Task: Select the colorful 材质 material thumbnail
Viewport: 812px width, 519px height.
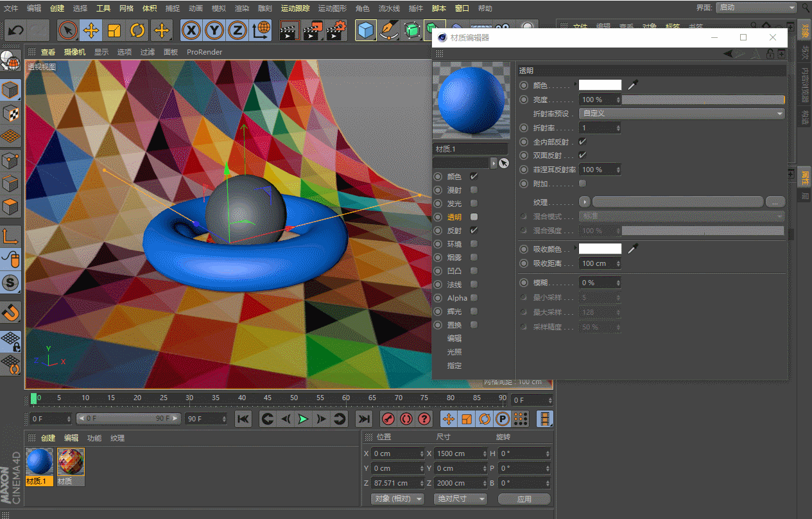Action: [x=71, y=462]
